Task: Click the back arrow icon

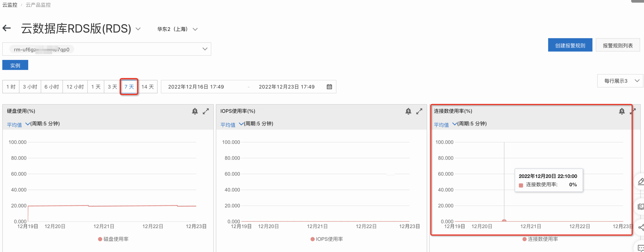Action: tap(7, 28)
